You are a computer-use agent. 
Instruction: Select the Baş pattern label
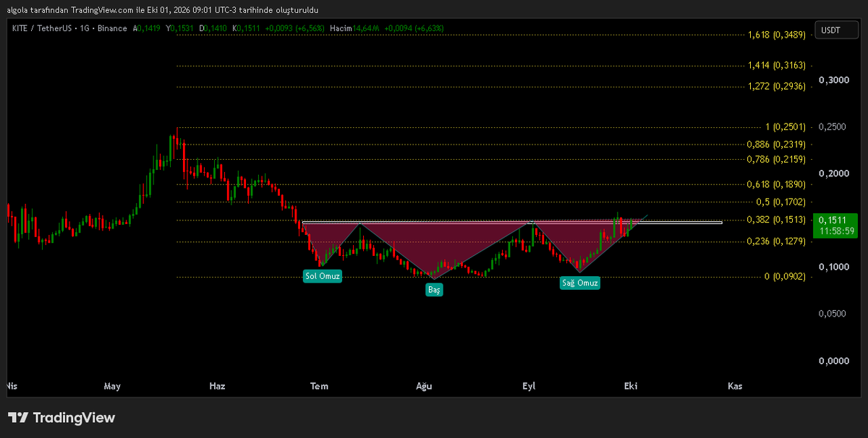[x=434, y=289]
